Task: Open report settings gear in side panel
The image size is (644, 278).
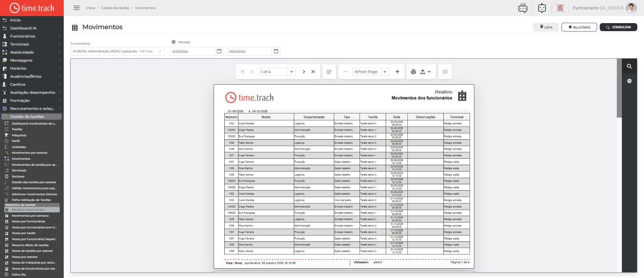Action: click(629, 81)
